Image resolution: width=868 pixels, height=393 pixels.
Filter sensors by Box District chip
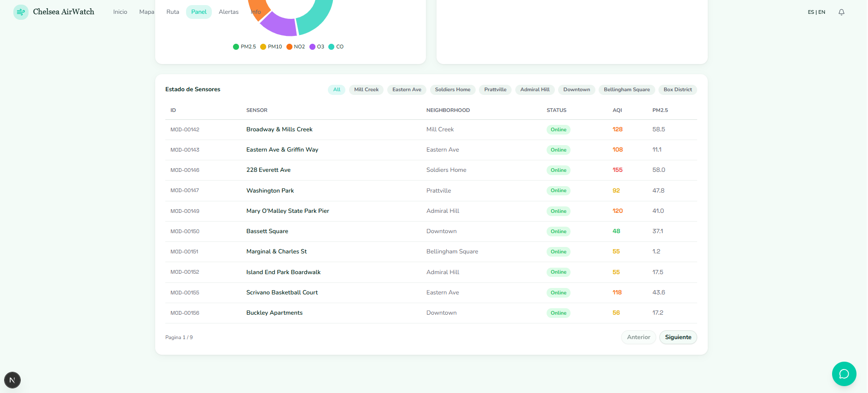(x=677, y=89)
